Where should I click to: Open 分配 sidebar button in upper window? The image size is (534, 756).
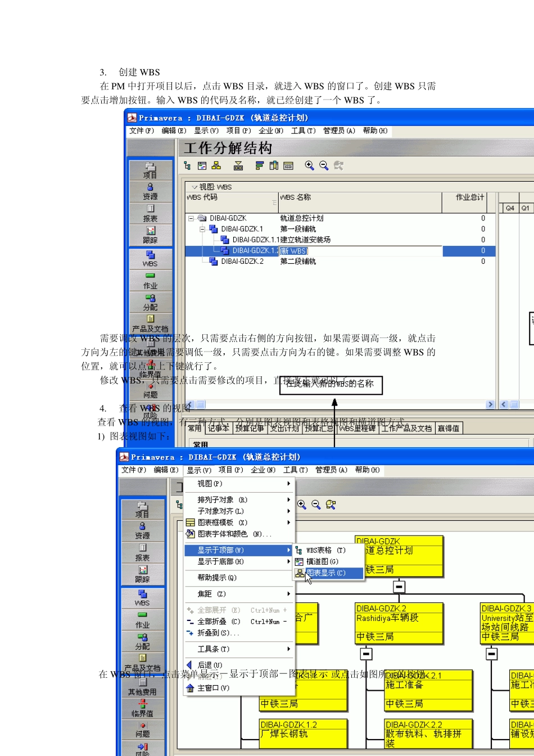150,302
